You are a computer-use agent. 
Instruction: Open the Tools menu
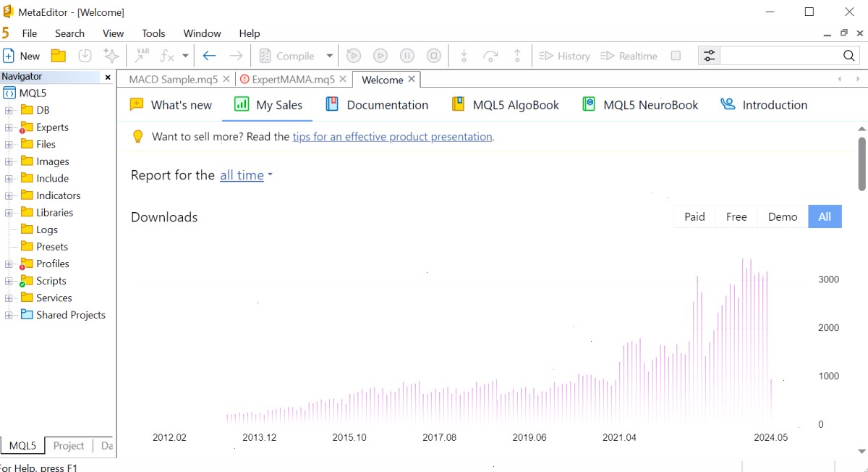[153, 33]
